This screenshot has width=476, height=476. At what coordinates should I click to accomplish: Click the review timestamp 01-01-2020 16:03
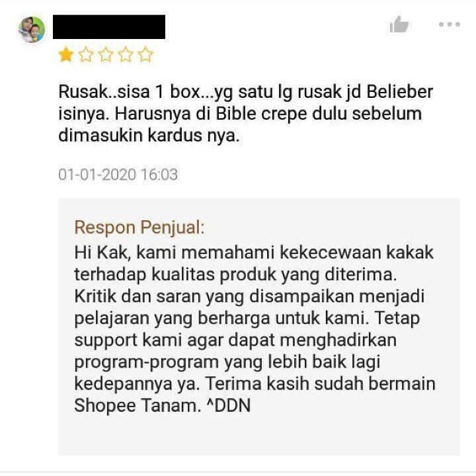coord(118,175)
